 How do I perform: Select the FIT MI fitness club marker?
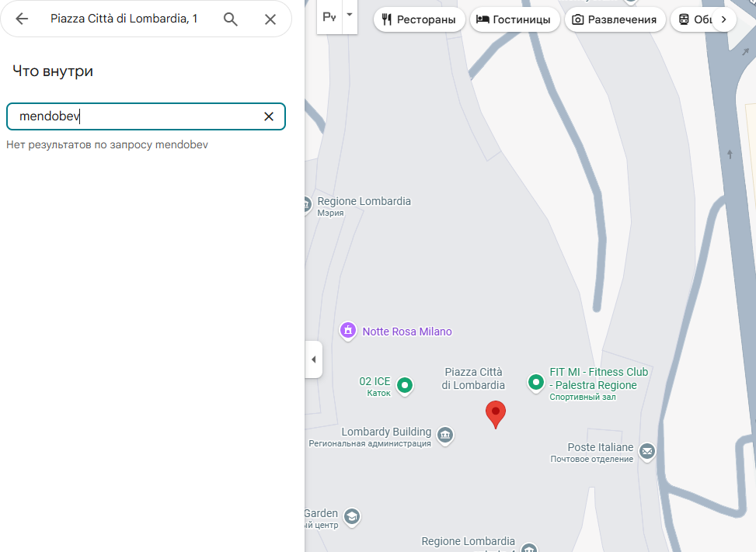(x=536, y=382)
